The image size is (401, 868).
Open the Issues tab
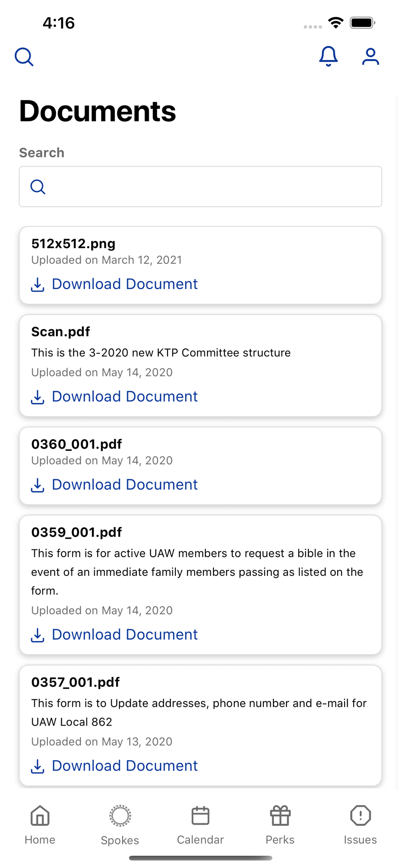tap(360, 825)
